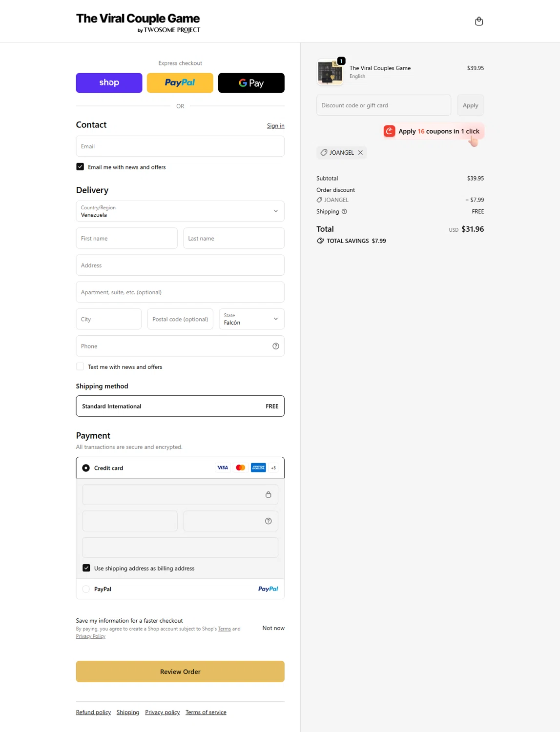Image resolution: width=560 pixels, height=732 pixels.
Task: Focus the card number field
Action: pyautogui.click(x=180, y=494)
